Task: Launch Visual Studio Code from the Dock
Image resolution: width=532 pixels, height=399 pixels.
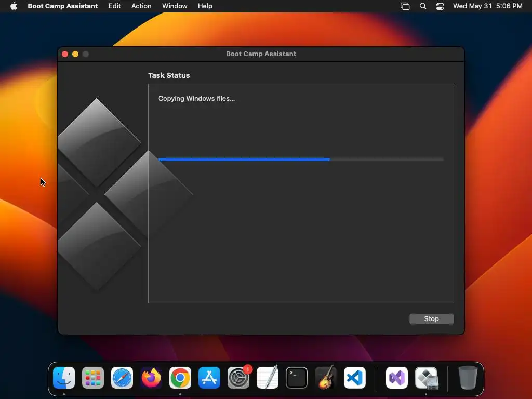Action: pos(355,378)
